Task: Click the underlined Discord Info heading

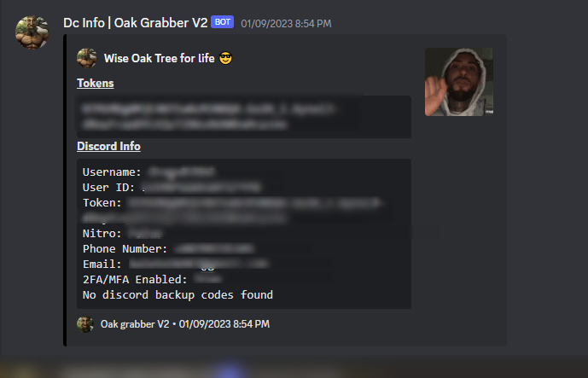Action: coord(108,146)
